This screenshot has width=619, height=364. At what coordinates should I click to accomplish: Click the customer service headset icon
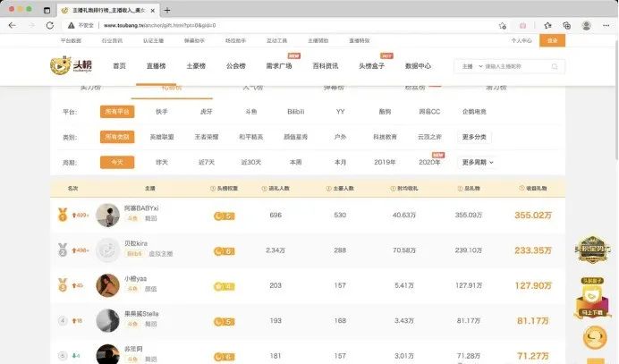tap(593, 338)
